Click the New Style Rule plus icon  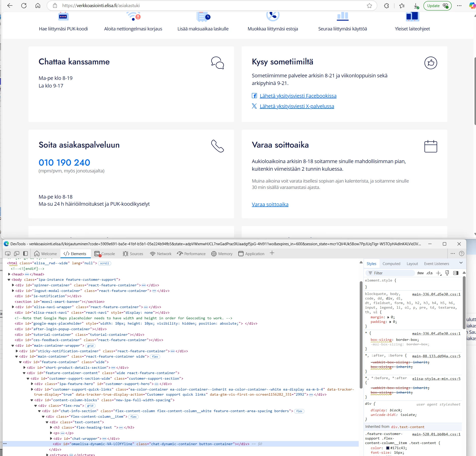[x=438, y=273]
